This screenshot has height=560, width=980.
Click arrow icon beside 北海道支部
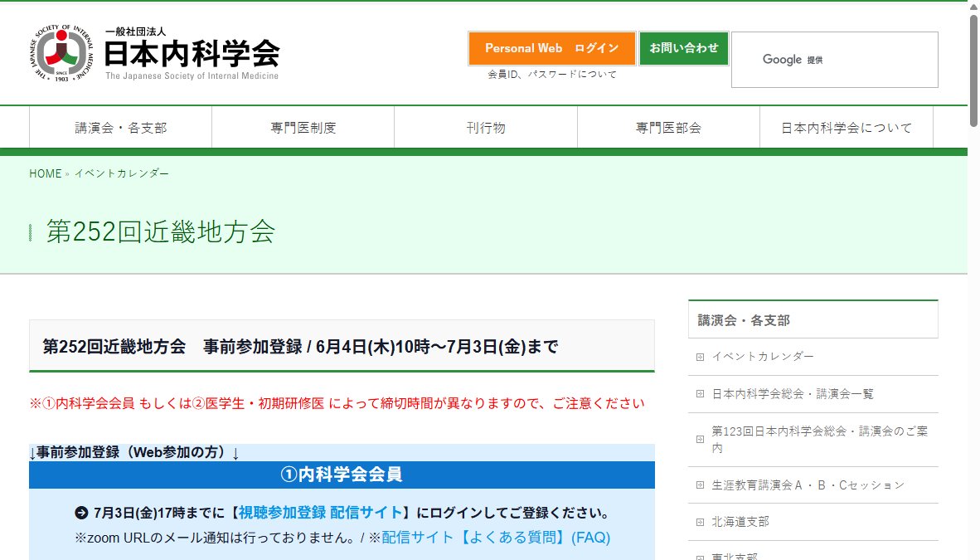click(x=700, y=523)
